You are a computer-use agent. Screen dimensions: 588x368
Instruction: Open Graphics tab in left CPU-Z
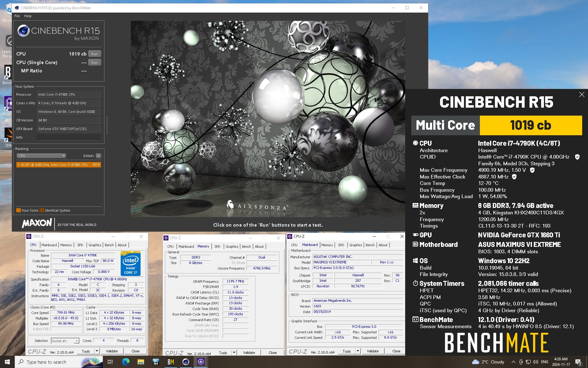pos(95,245)
